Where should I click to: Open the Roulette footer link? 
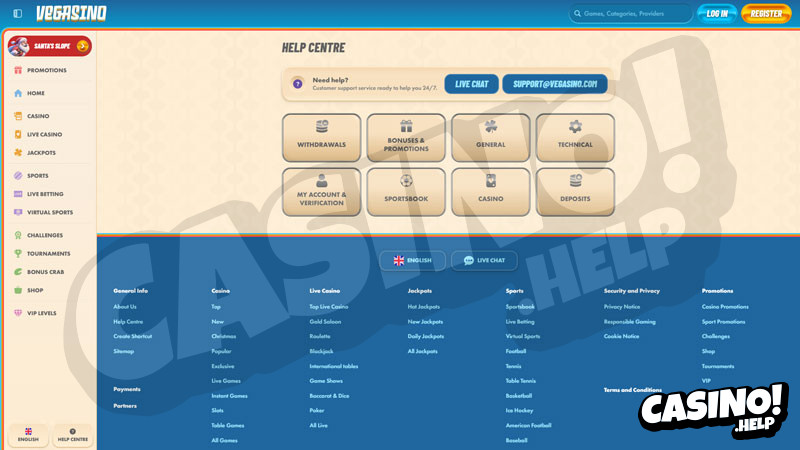pos(320,336)
